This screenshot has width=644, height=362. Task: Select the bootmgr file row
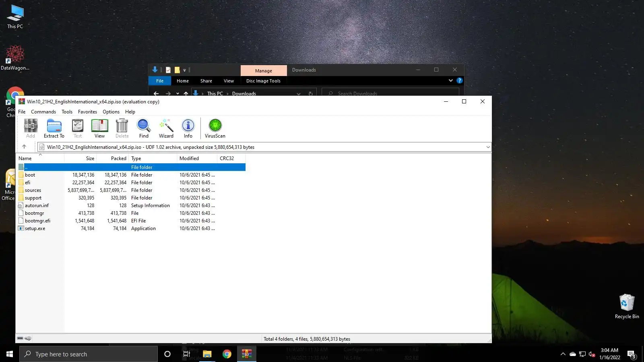coord(131,213)
